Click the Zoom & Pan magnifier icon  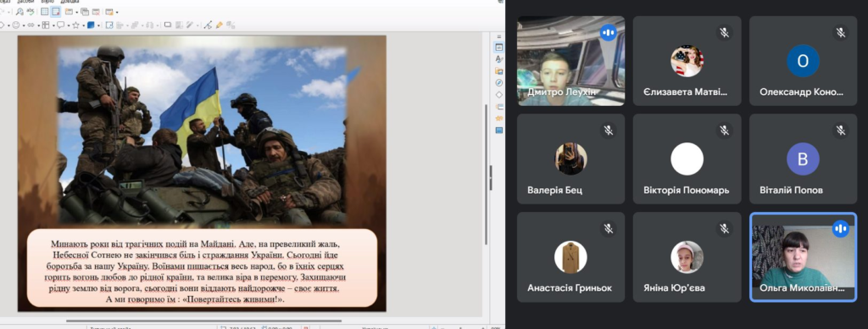[20, 12]
